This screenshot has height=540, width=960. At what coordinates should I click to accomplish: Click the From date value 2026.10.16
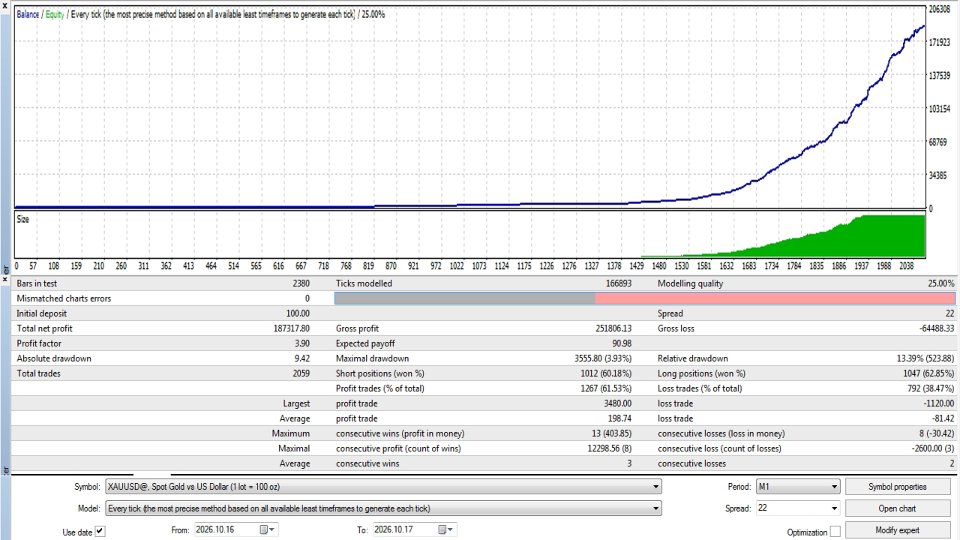tap(215, 530)
